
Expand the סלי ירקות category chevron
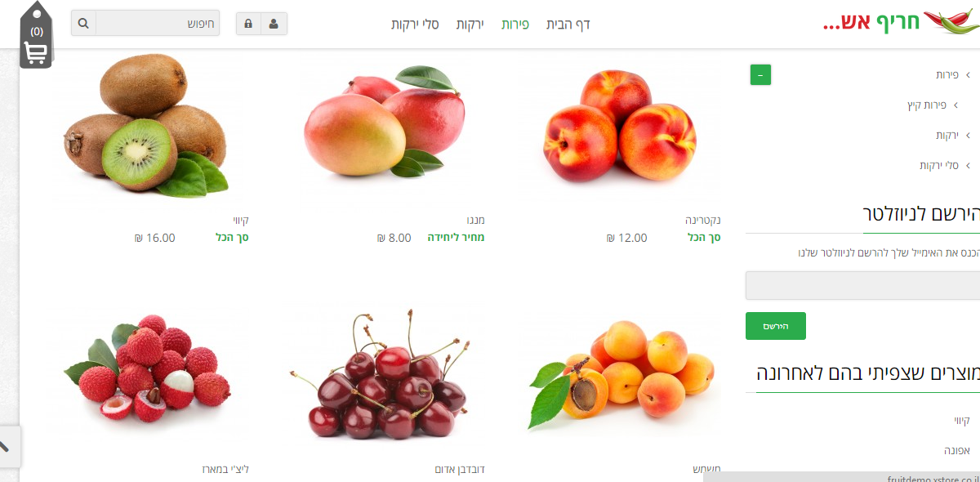coord(968,166)
